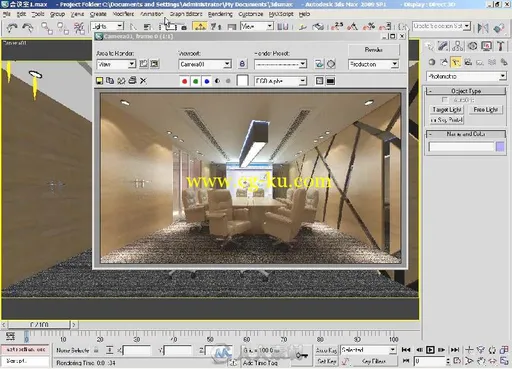Open the Camera01 viewport dropdown

[227, 64]
